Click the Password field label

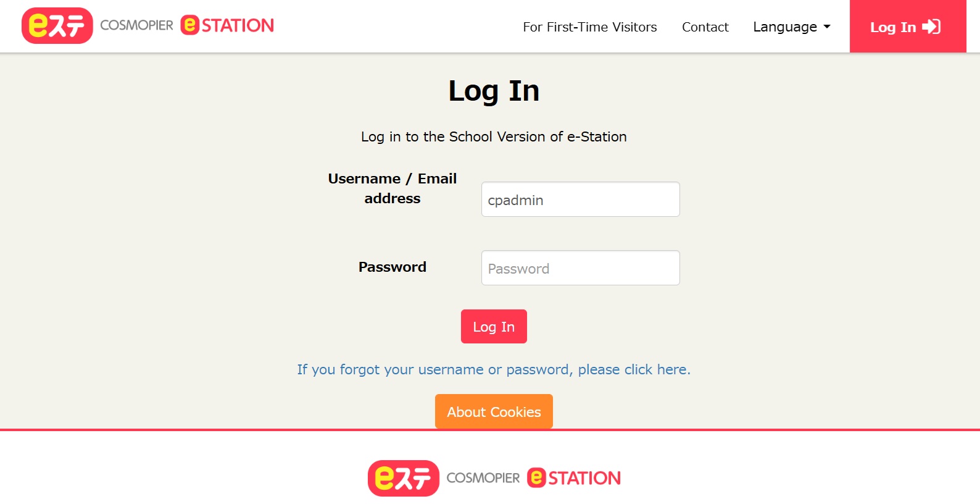point(392,267)
